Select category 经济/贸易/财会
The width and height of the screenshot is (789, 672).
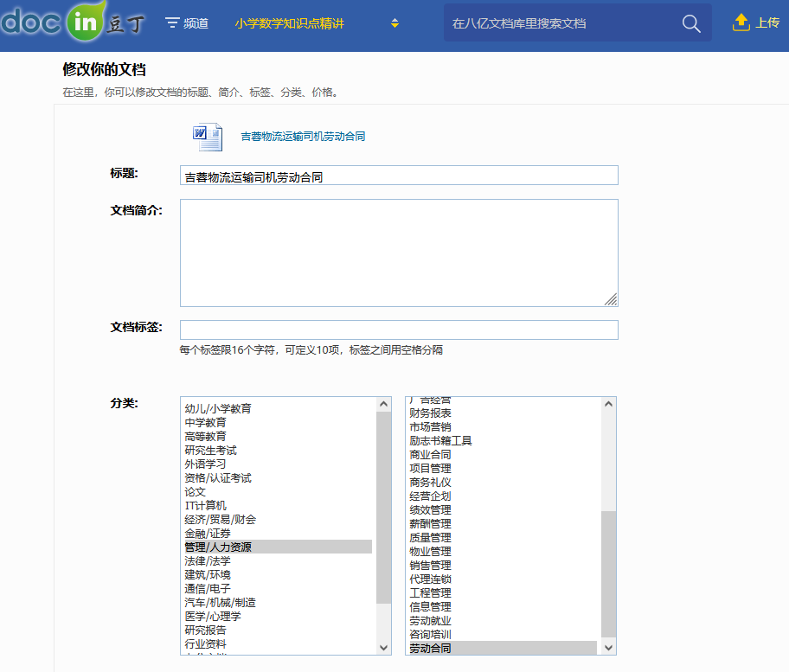click(x=279, y=519)
